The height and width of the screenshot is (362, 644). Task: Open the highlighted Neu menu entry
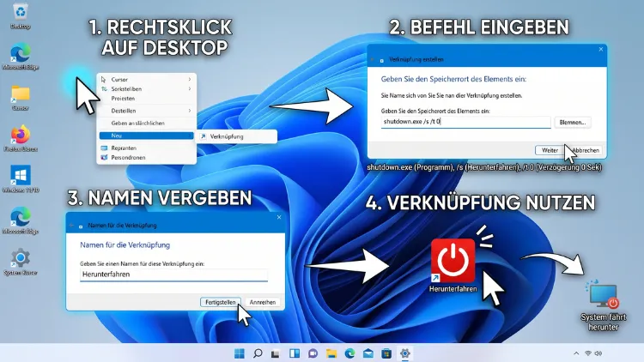pyautogui.click(x=146, y=136)
